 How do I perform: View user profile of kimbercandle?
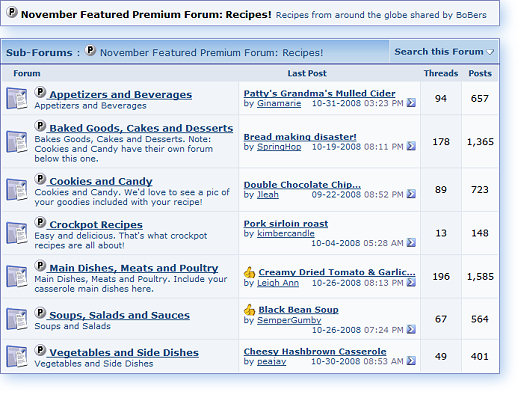click(x=286, y=233)
